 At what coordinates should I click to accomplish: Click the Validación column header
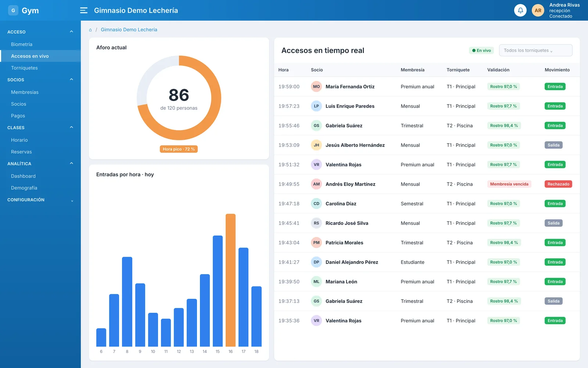pos(498,70)
